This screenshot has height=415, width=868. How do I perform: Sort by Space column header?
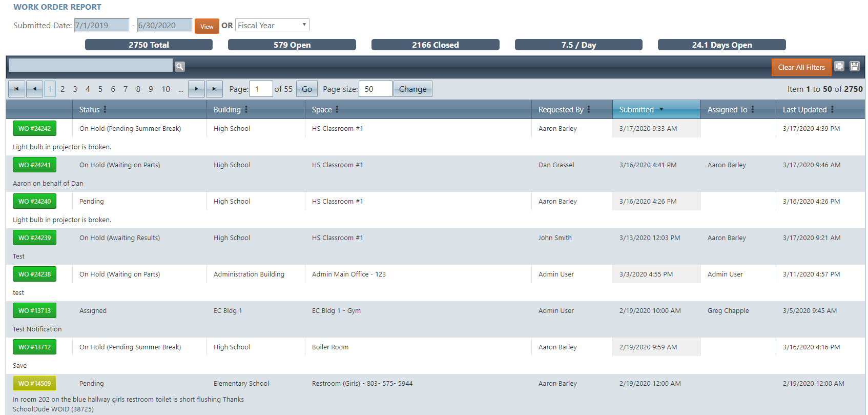[x=322, y=109]
